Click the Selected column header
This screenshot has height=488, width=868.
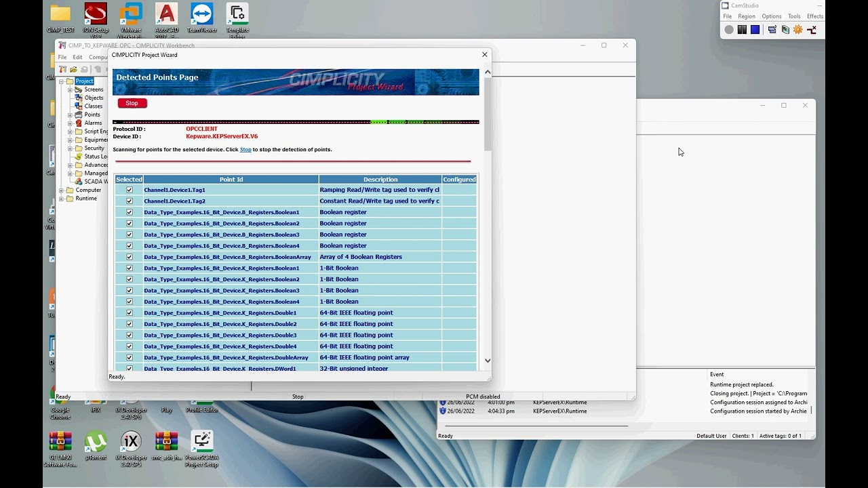[129, 180]
